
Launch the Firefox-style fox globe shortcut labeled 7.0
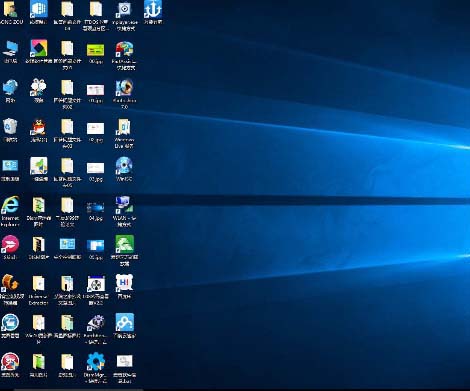pyautogui.click(x=124, y=88)
